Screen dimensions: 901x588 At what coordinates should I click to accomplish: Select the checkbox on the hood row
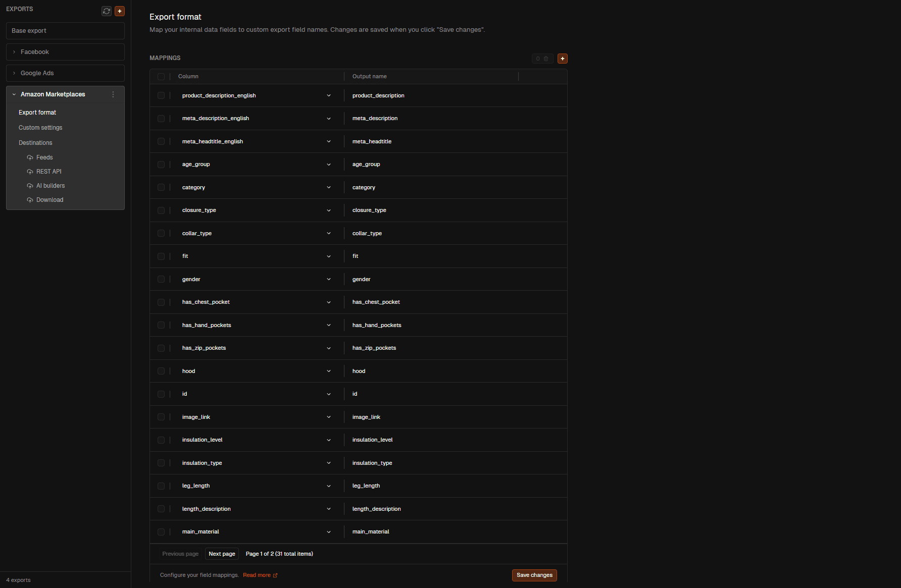point(162,370)
